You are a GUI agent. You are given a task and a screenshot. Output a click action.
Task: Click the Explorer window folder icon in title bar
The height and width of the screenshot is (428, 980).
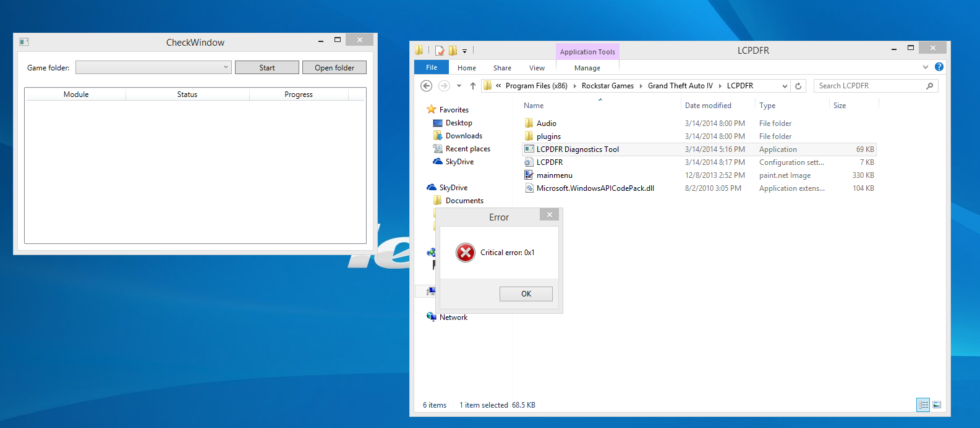(x=419, y=50)
